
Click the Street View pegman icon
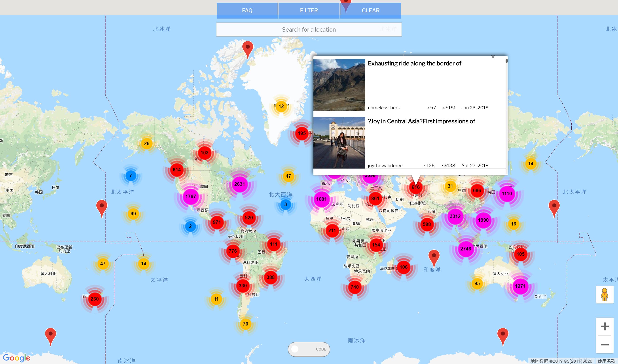click(604, 295)
